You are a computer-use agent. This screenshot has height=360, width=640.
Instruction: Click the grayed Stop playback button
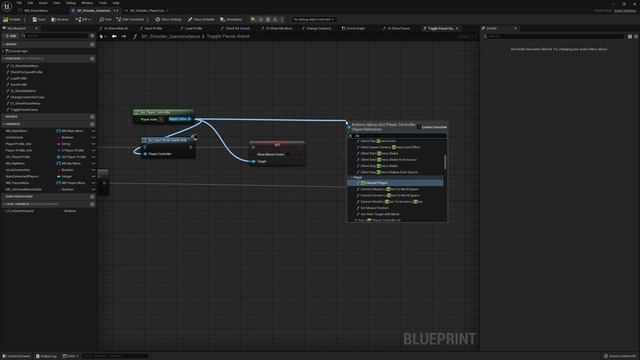coord(268,19)
